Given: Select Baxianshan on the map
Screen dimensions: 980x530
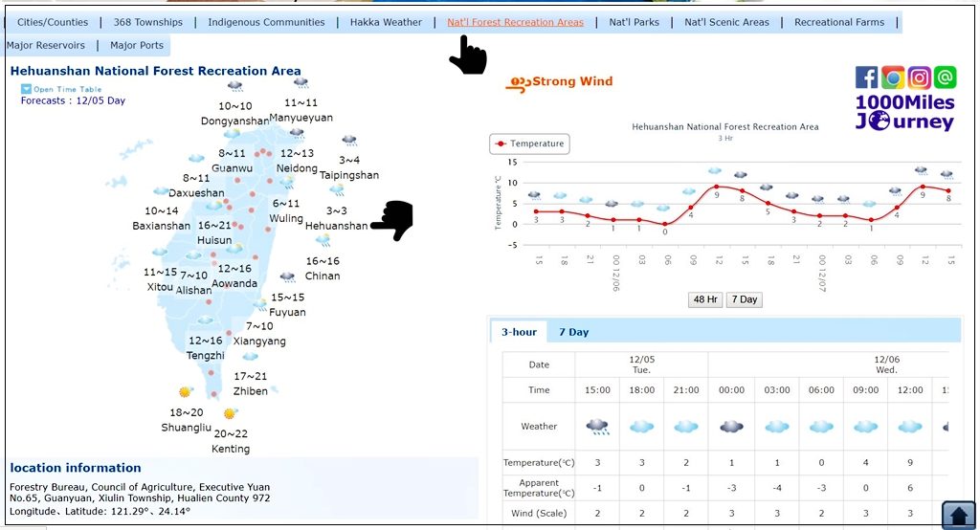Looking at the screenshot, I should [161, 226].
